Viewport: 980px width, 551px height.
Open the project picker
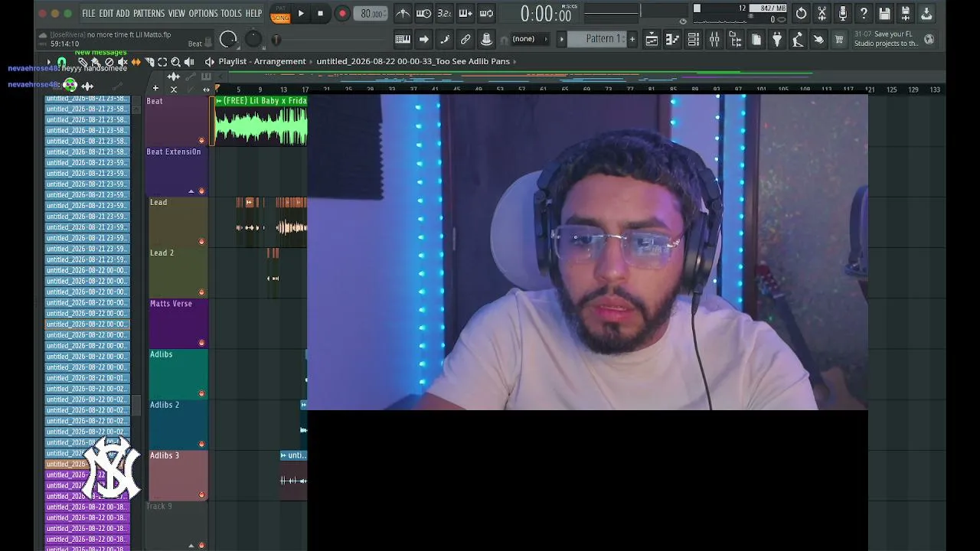(756, 39)
